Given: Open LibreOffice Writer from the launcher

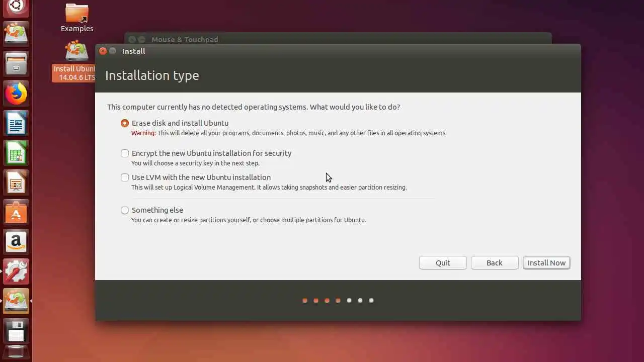Looking at the screenshot, I should pyautogui.click(x=16, y=123).
